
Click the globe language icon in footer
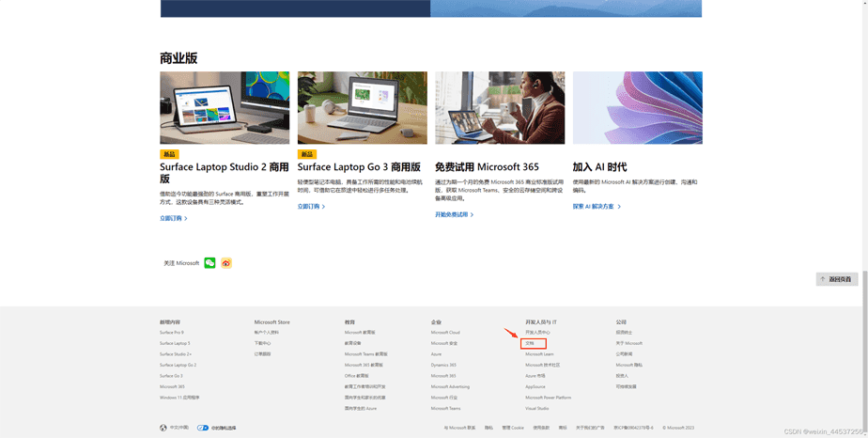pos(163,428)
